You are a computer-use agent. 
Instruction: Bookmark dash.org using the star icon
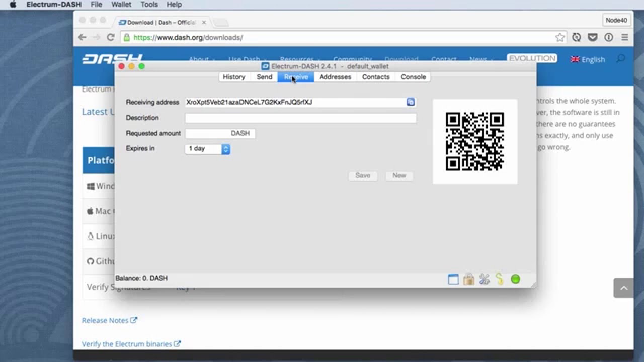[559, 37]
